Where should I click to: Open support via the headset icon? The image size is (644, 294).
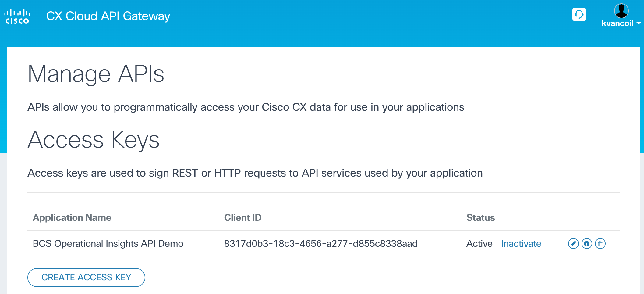[x=579, y=14]
